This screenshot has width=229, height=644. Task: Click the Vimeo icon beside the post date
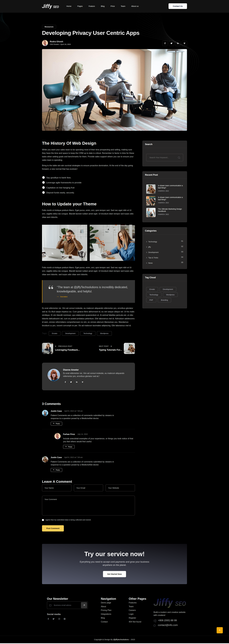coord(184,44)
